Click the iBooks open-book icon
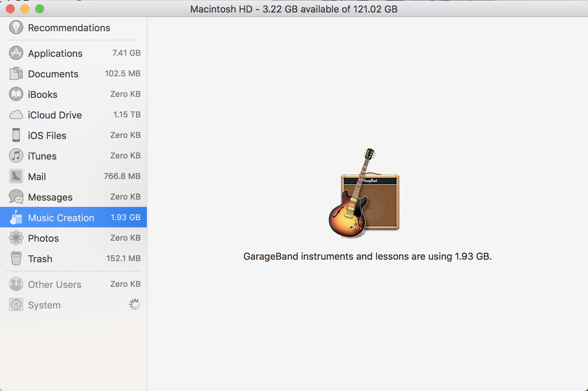This screenshot has height=391, width=588. tap(16, 94)
